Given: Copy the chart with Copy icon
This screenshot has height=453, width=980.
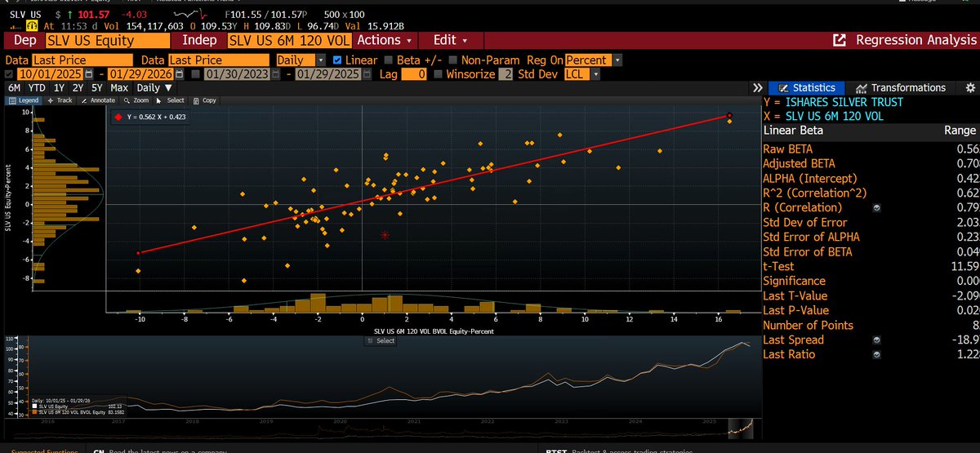Looking at the screenshot, I should pos(205,100).
